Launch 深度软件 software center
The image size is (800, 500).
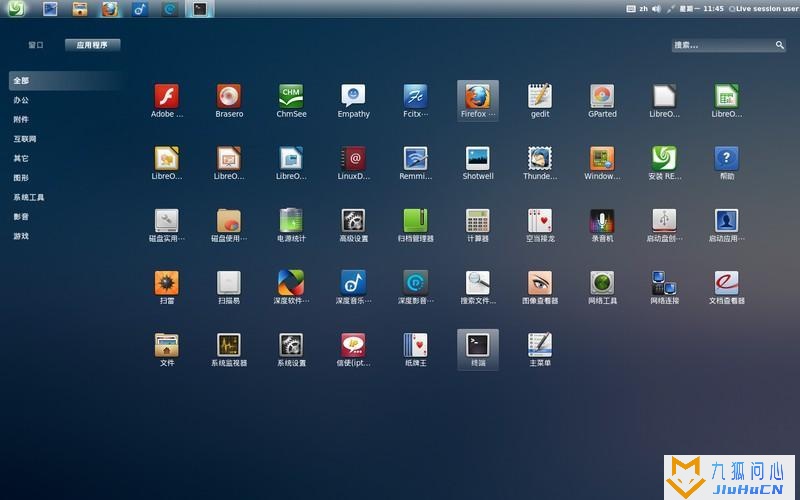tap(291, 287)
